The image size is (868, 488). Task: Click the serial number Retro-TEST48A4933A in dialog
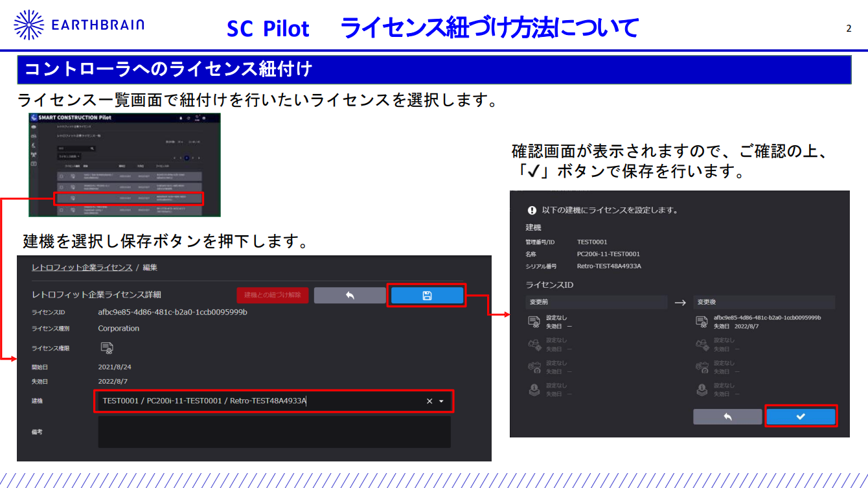609,266
